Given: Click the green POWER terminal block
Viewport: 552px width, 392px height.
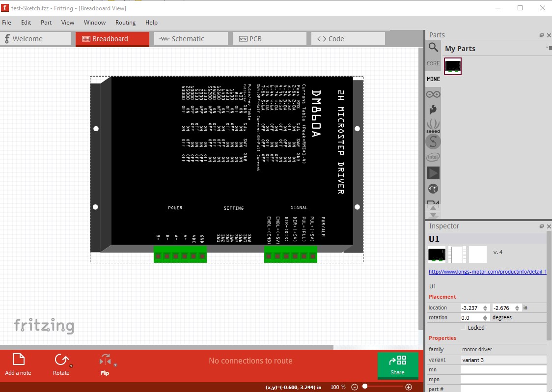Looking at the screenshot, I should [x=180, y=254].
